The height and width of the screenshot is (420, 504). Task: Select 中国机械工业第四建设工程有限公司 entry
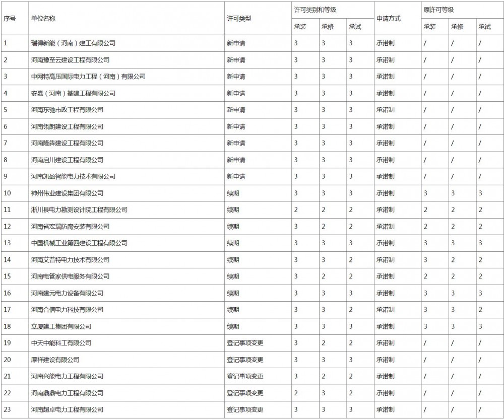[79, 243]
